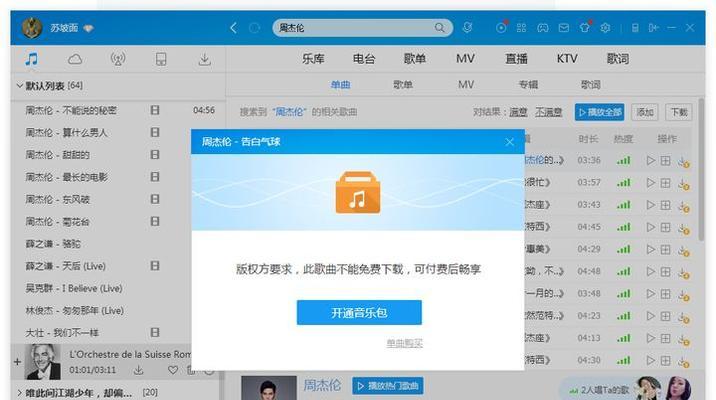Open the mobile device tab

coord(161,59)
